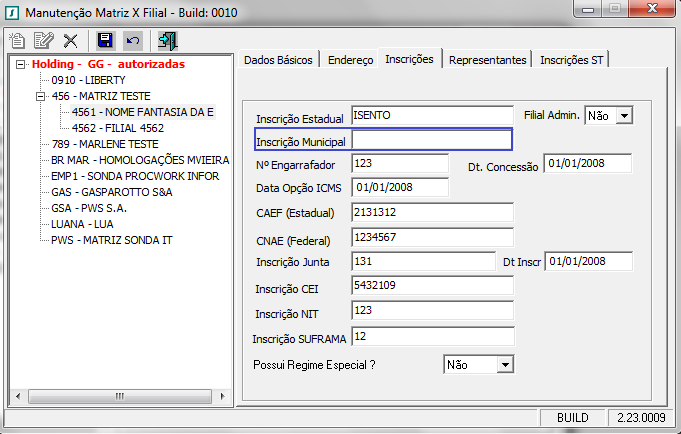Open the Filial Admin. dropdown

click(x=624, y=116)
